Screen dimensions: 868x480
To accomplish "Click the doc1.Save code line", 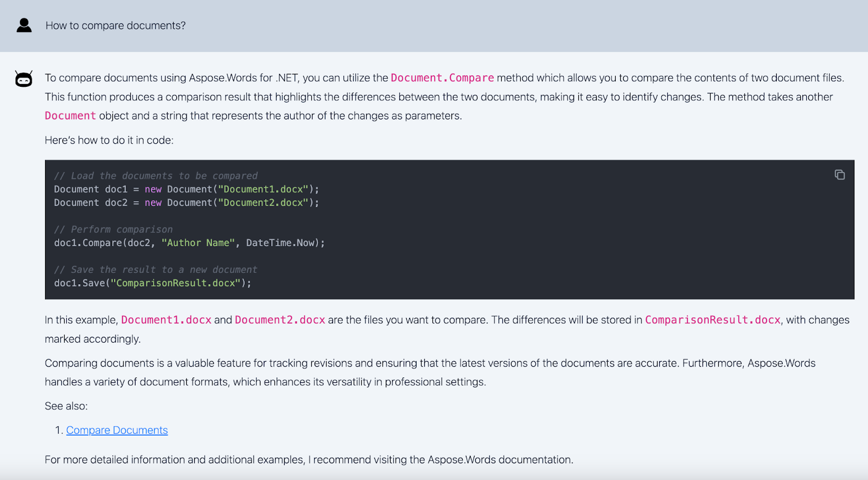I will coord(152,283).
